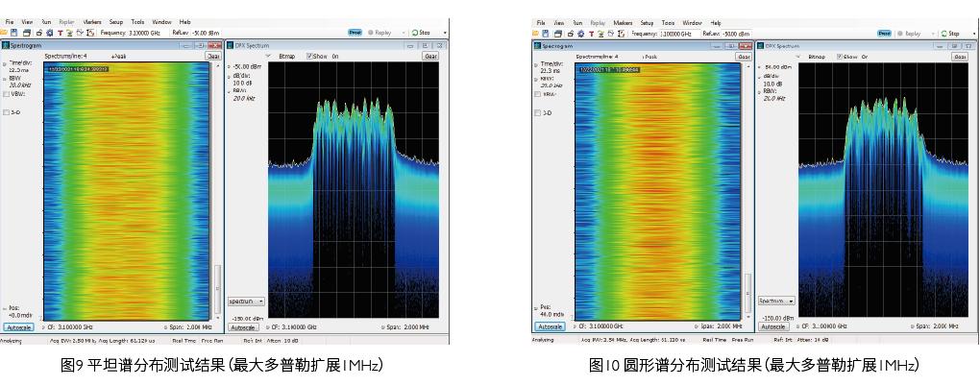The height and width of the screenshot is (386, 980).
Task: Click the Preset button in Figure 9 toolbar
Action: point(355,33)
